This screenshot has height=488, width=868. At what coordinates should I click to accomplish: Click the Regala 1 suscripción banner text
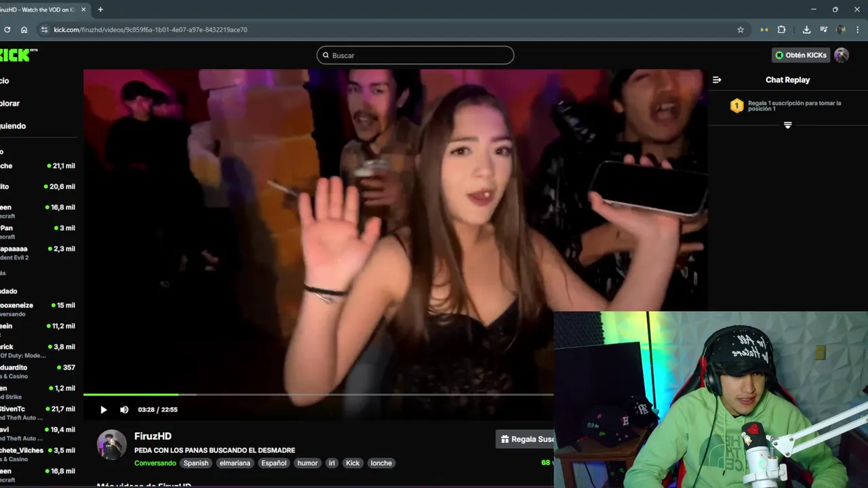tap(794, 106)
